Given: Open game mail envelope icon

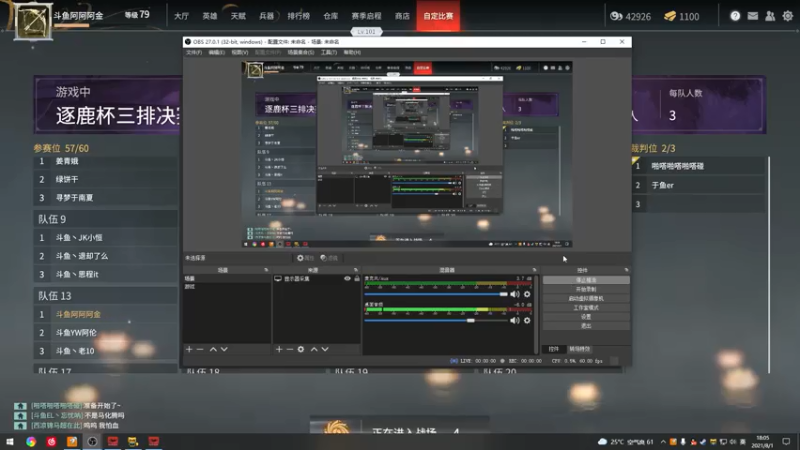Looking at the screenshot, I should click(753, 16).
